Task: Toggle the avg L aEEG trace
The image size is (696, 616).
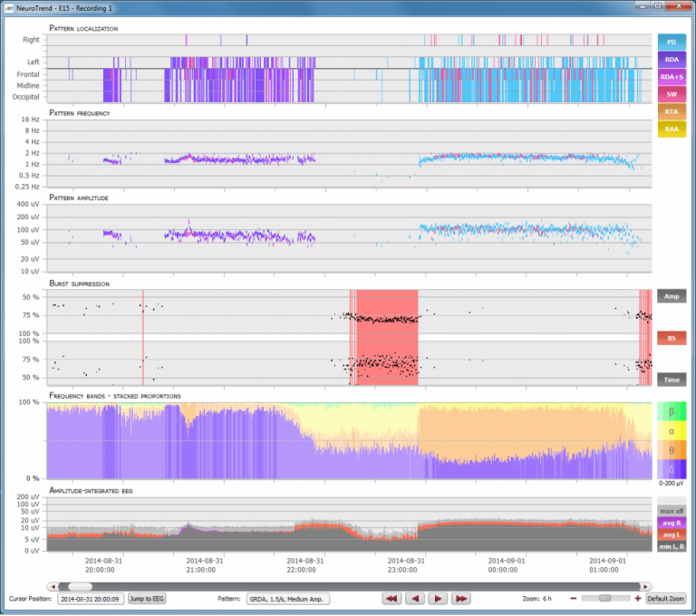Action: point(672,534)
